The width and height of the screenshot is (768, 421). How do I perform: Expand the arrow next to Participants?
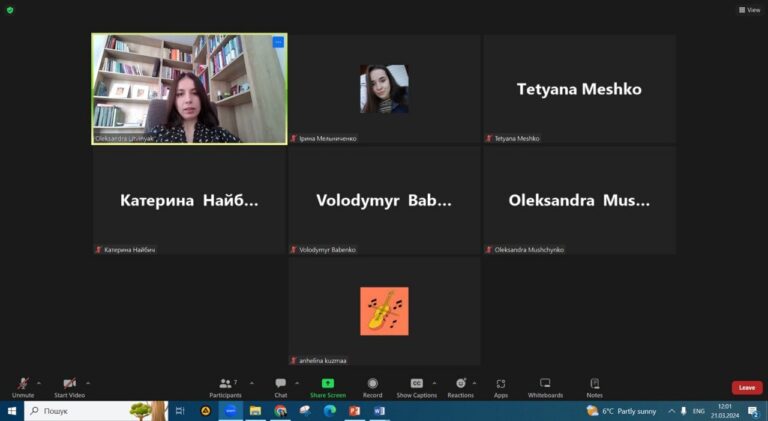click(x=252, y=383)
